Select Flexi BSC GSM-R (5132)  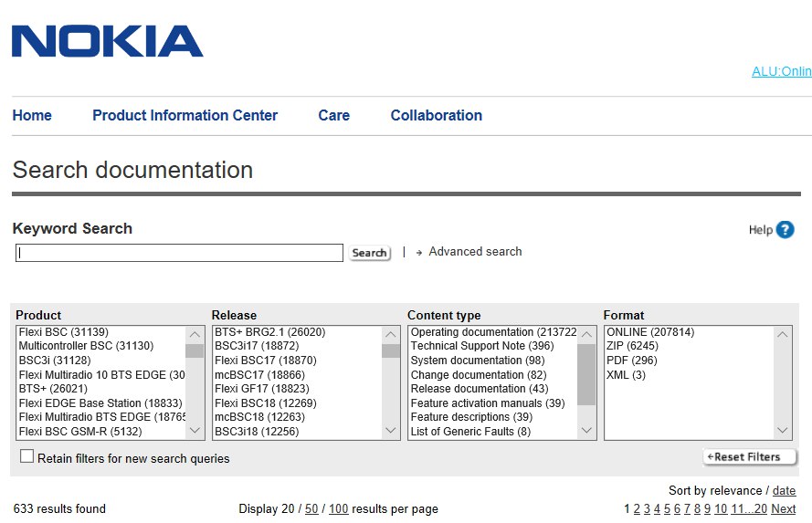[x=80, y=432]
